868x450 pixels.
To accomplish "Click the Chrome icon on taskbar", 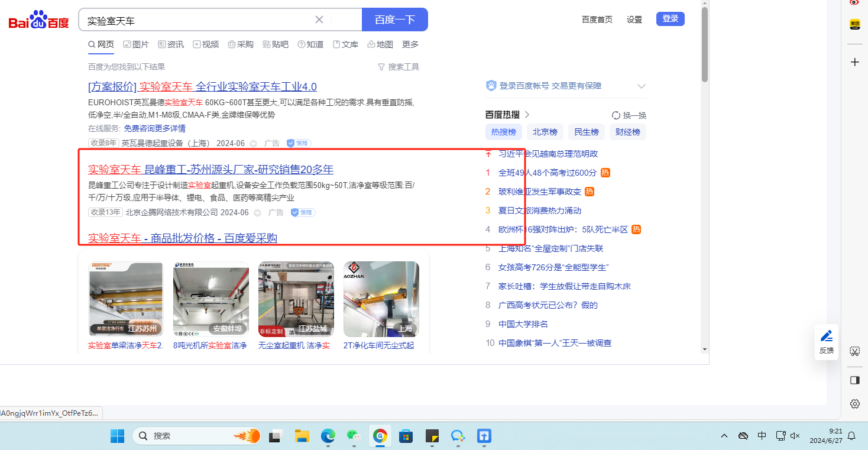I will (x=380, y=436).
